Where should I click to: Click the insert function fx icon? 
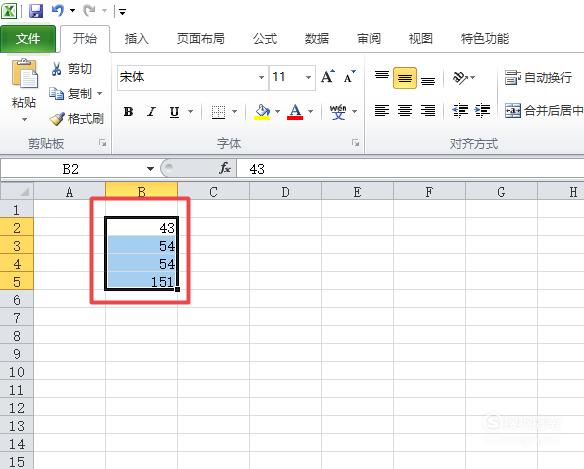pos(225,168)
